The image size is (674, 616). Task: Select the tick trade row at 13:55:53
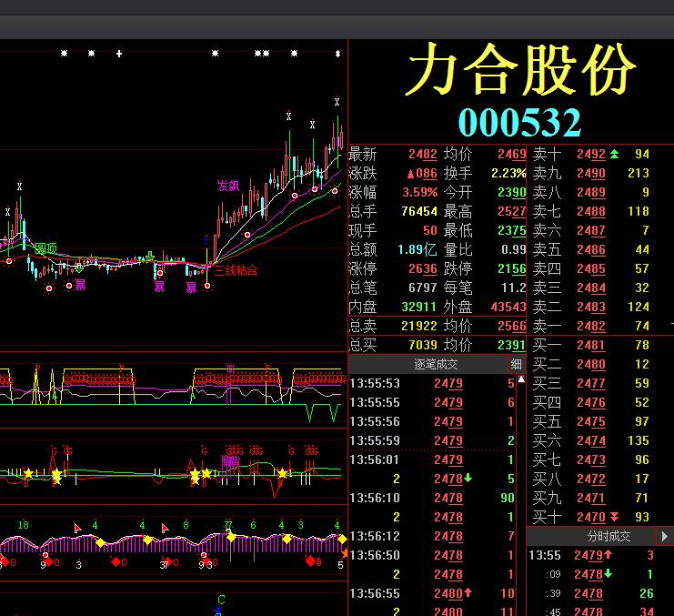coord(432,383)
